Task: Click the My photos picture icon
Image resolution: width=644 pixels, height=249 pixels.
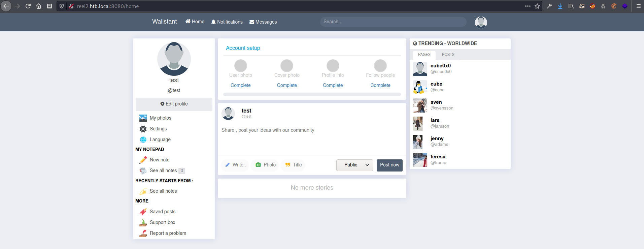Action: click(143, 118)
